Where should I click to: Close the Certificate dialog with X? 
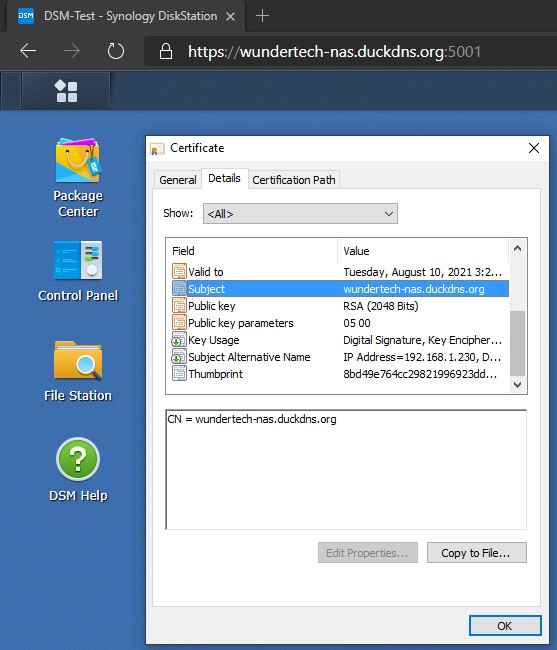pos(534,148)
